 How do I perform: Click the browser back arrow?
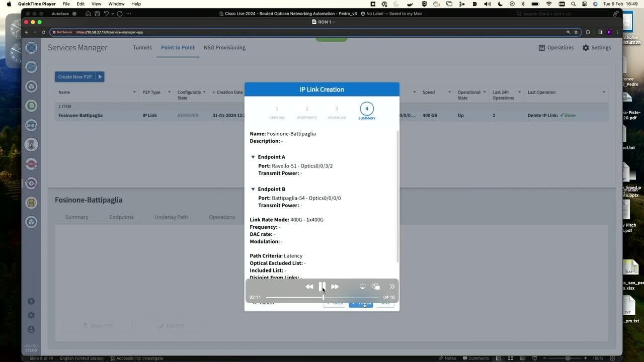[x=27, y=32]
